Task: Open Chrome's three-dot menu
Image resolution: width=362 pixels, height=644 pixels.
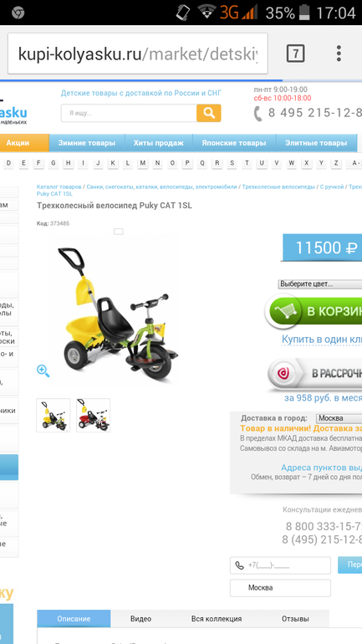Action: pos(339,54)
